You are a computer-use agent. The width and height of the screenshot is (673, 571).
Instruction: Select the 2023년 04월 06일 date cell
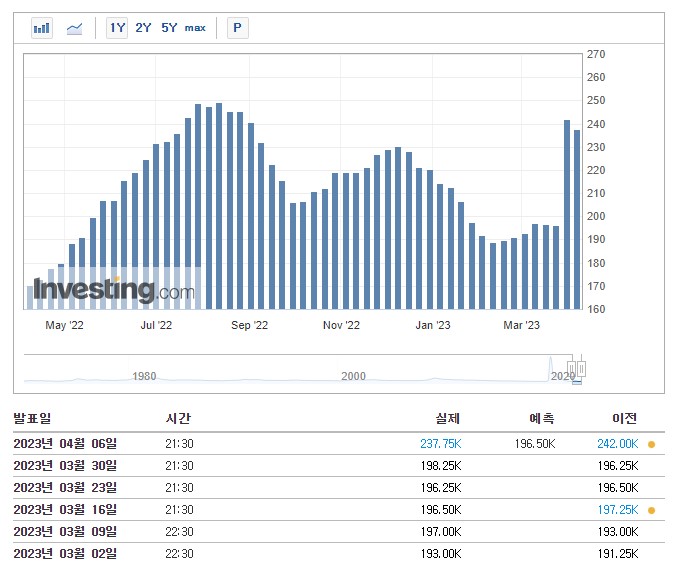tap(65, 444)
